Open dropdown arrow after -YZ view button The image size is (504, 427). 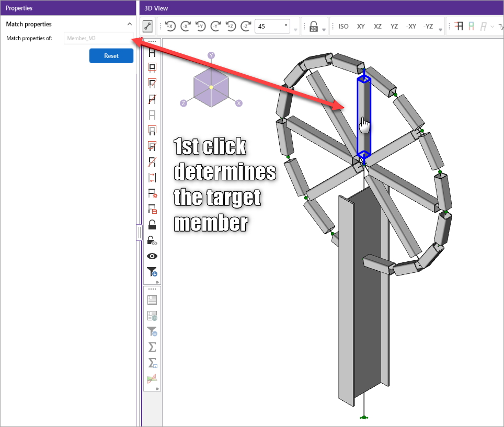(x=441, y=30)
